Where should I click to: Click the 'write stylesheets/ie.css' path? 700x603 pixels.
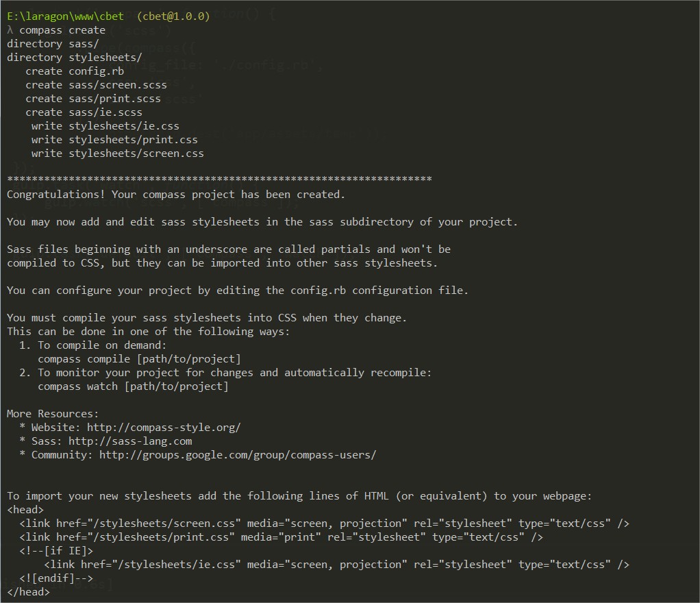[124, 126]
